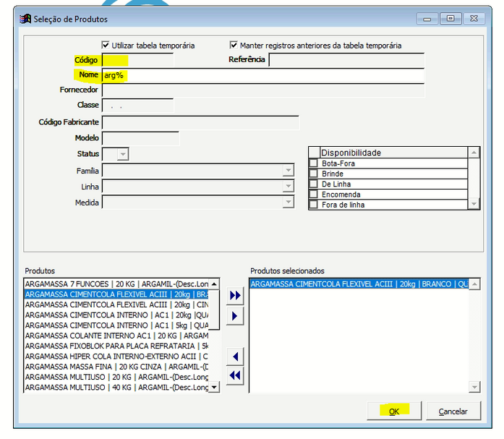Click the Modelo input field
Screen dimensions: 504x439
click(x=140, y=139)
